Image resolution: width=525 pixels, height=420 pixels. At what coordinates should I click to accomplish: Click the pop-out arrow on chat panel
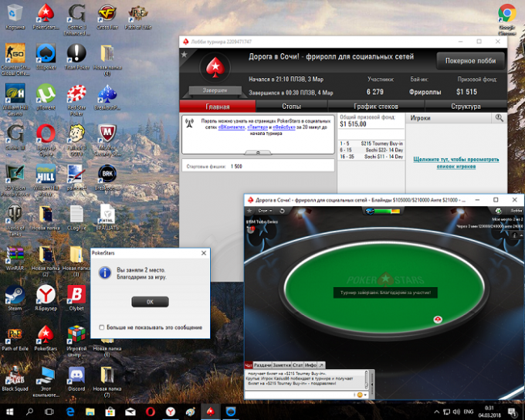[x=321, y=364]
